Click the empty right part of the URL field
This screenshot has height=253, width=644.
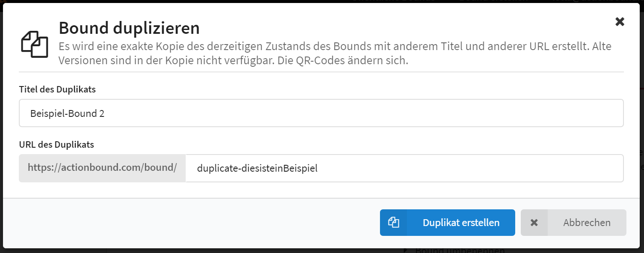point(471,168)
